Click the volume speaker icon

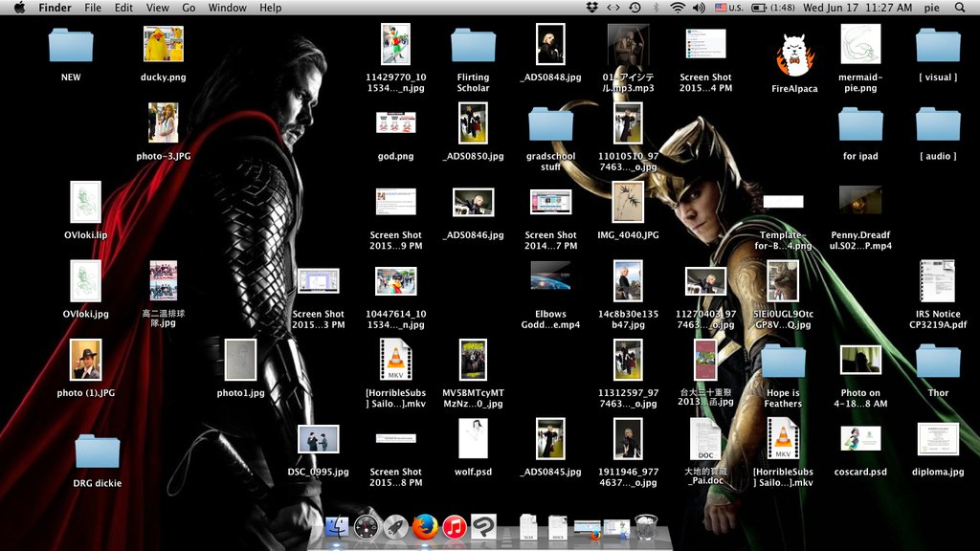pos(699,8)
